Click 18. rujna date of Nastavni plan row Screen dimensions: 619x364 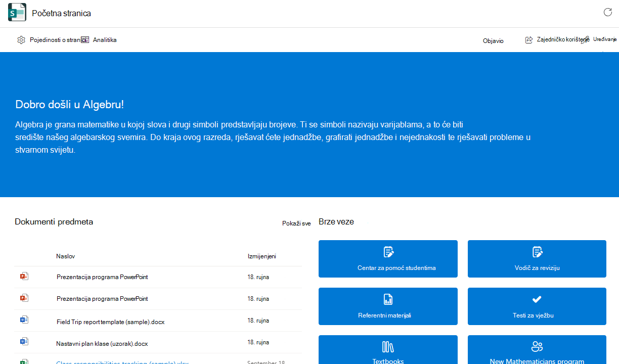pos(258,342)
